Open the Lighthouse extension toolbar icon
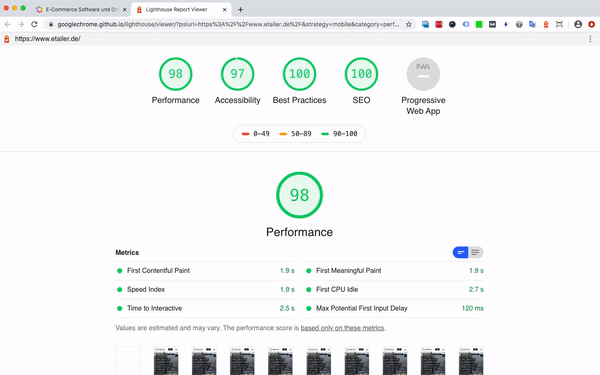This screenshot has height=375, width=600. pyautogui.click(x=546, y=24)
